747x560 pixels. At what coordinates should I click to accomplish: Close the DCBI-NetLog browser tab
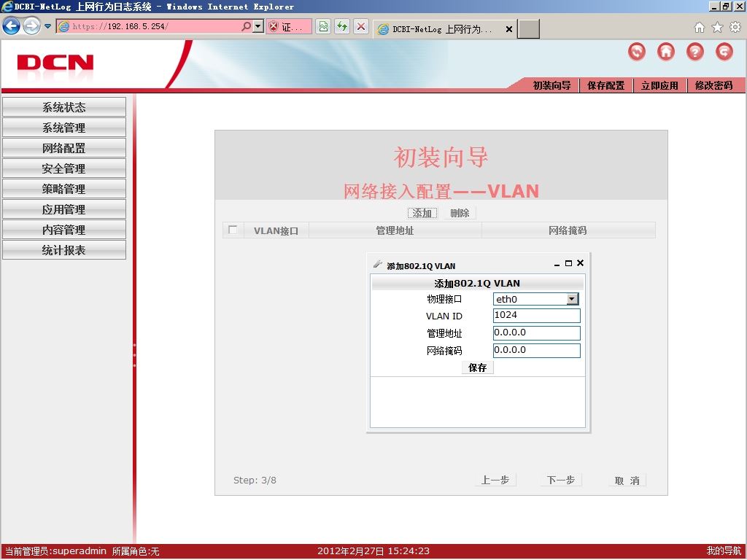click(x=508, y=29)
